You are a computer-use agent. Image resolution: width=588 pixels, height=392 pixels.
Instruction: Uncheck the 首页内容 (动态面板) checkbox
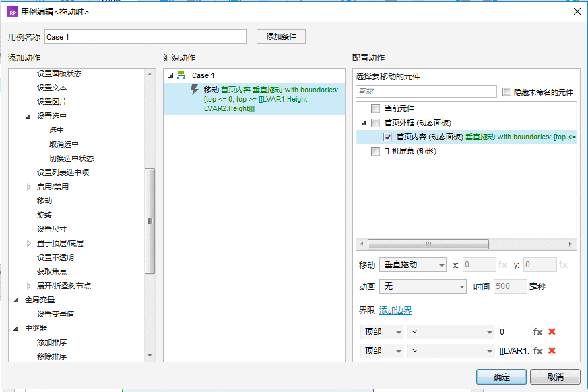[x=388, y=137]
